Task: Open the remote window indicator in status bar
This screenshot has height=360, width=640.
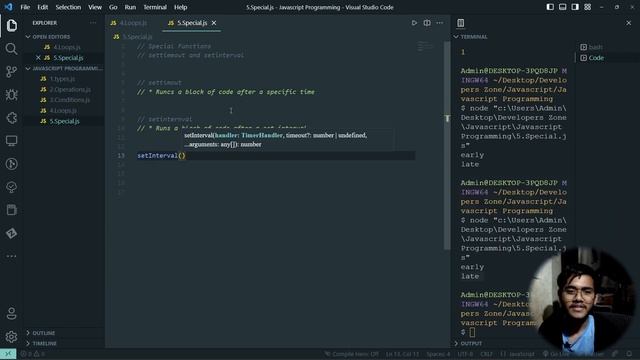Action: 8,354
